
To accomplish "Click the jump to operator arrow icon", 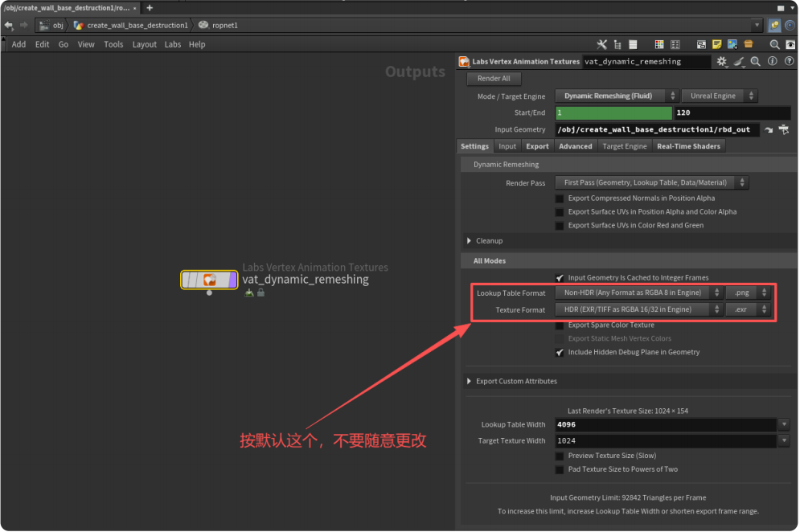I will [x=769, y=129].
